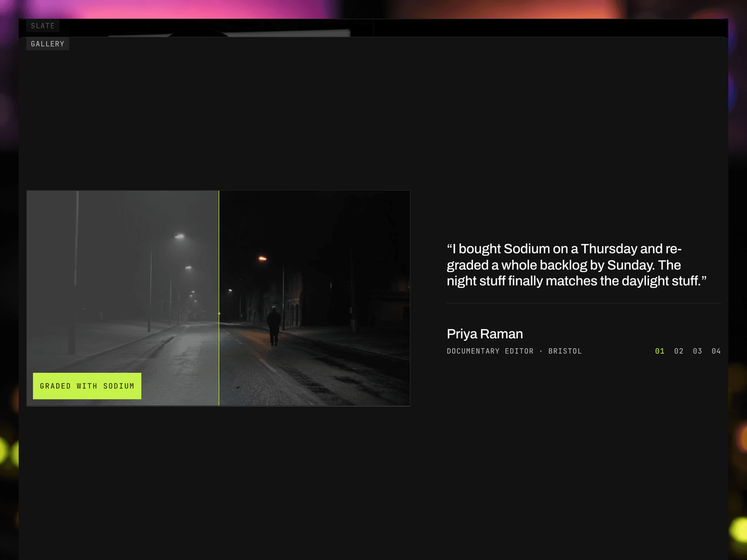
Task: Click the divider line below the quote
Action: pyautogui.click(x=584, y=303)
